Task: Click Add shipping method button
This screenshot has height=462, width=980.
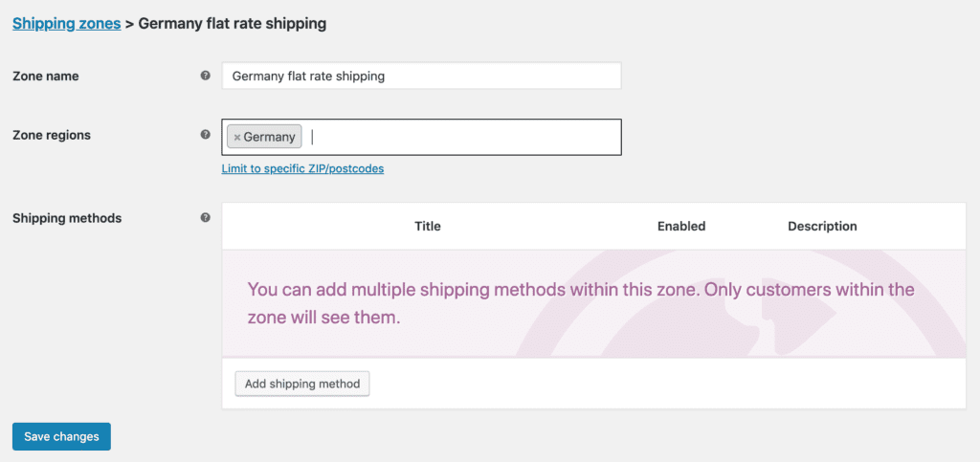Action: 302,384
